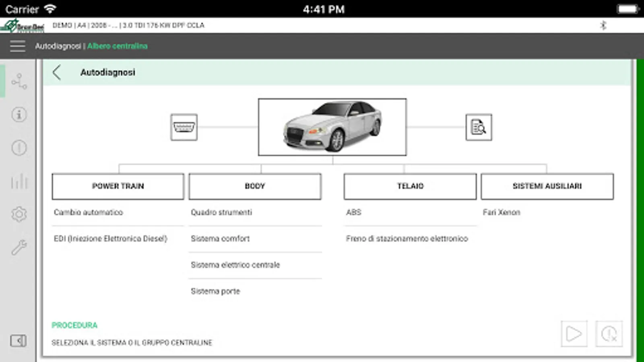The width and height of the screenshot is (644, 362).
Task: Choose Fari Xenon system
Action: pyautogui.click(x=547, y=212)
